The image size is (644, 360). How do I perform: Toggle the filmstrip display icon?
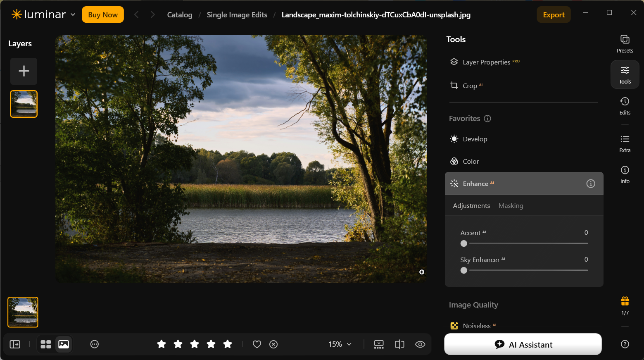point(379,344)
